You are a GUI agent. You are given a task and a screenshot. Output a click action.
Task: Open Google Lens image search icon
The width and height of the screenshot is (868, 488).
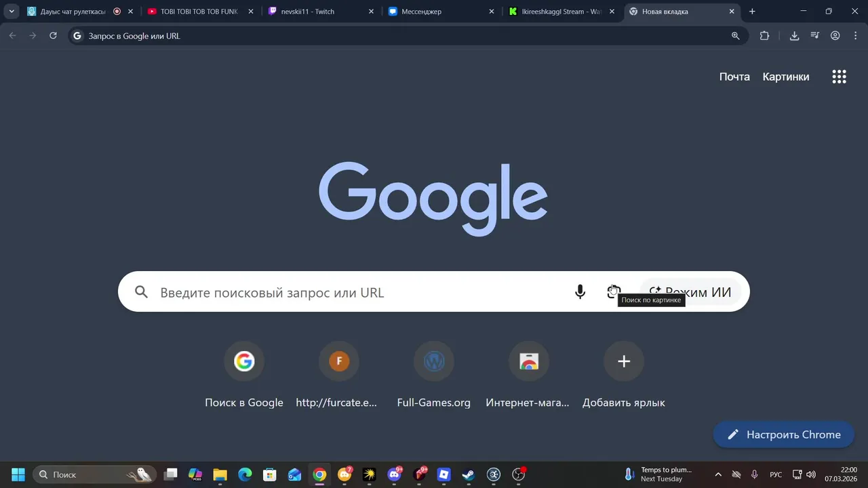pyautogui.click(x=614, y=292)
